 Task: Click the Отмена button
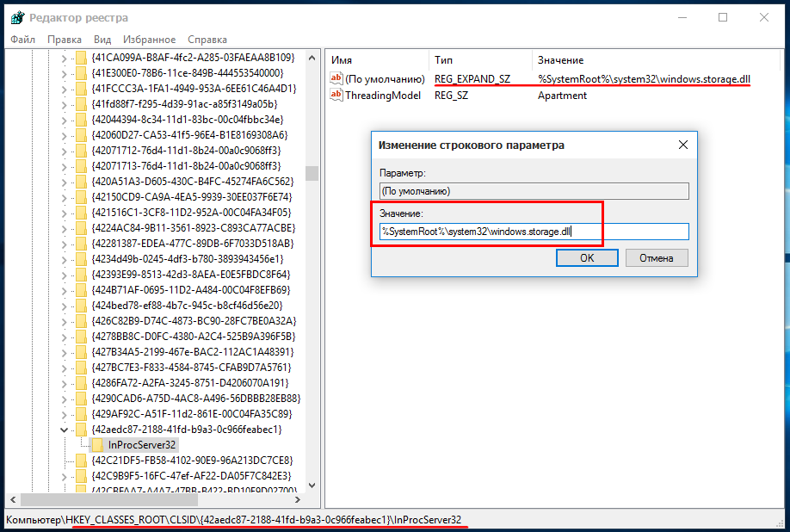[x=657, y=258]
